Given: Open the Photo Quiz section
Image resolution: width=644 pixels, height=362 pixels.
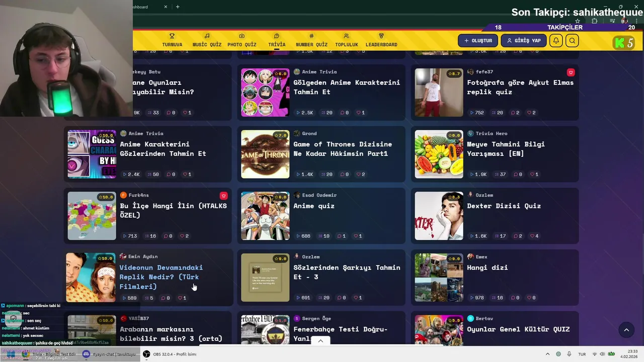Looking at the screenshot, I should pos(242,40).
